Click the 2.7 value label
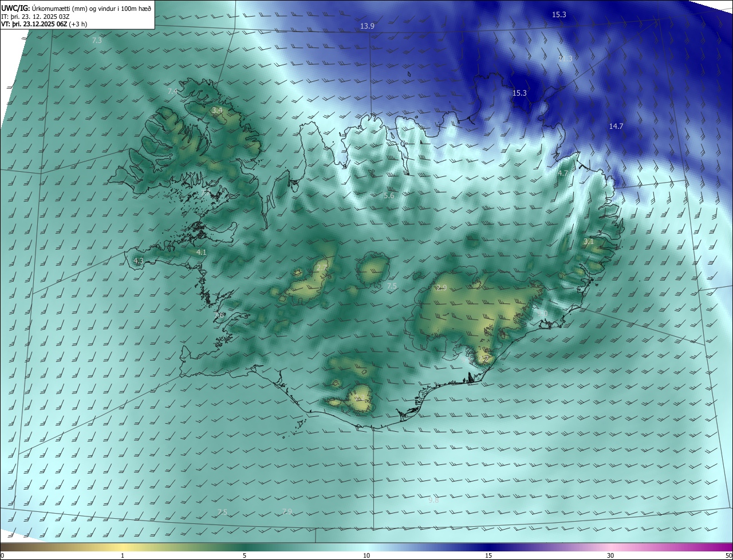The width and height of the screenshot is (733, 560). pyautogui.click(x=321, y=267)
